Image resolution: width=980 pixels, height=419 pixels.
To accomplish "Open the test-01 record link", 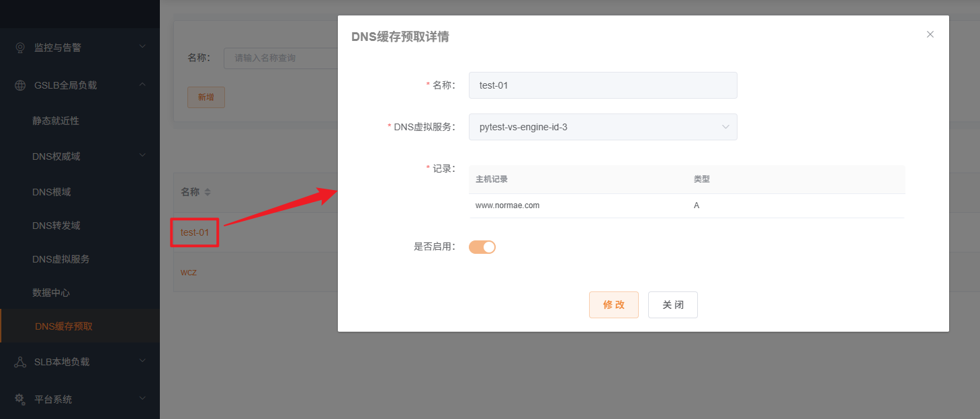I will (x=194, y=232).
